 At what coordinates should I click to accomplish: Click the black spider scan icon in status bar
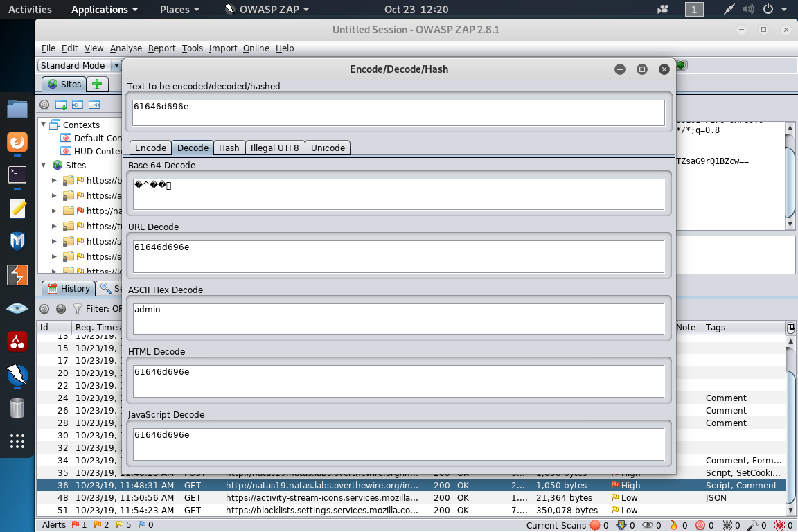tap(727, 525)
